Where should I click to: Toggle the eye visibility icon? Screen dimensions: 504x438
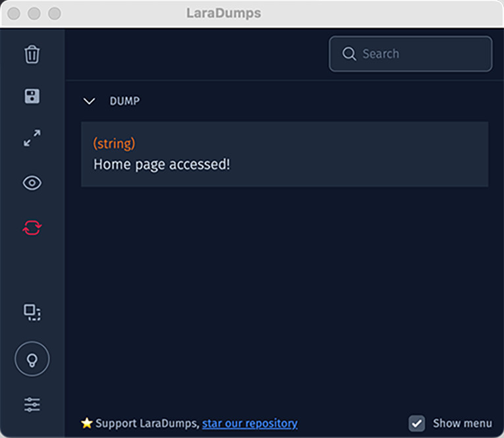[32, 183]
